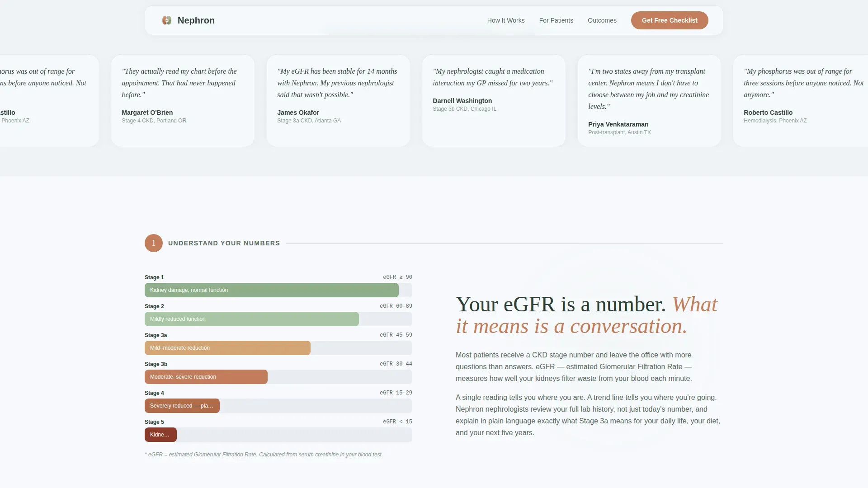Click the step 1 circle badge

[154, 243]
